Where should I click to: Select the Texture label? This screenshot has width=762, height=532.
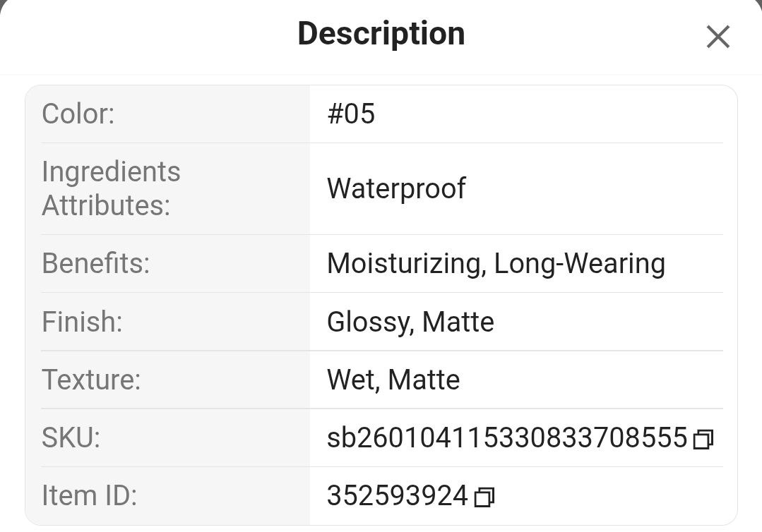tap(91, 380)
